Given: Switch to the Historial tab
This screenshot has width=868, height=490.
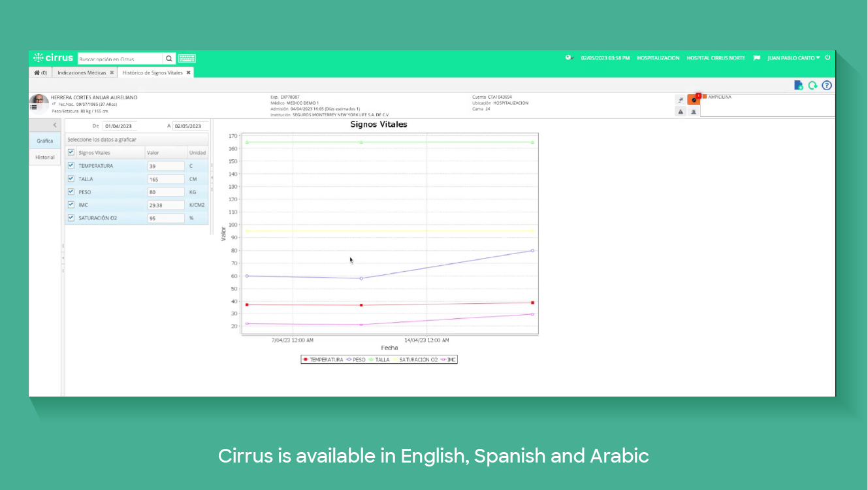Looking at the screenshot, I should coord(44,157).
